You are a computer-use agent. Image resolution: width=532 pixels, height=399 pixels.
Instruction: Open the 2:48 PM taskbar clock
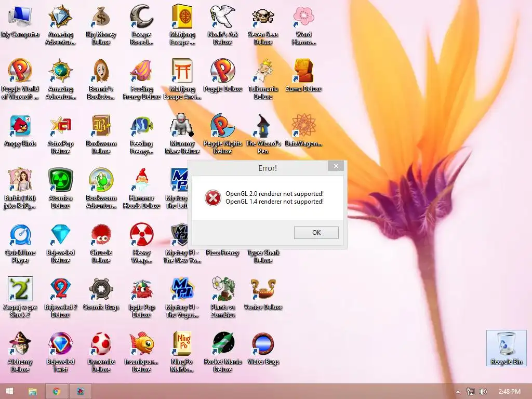click(x=509, y=392)
